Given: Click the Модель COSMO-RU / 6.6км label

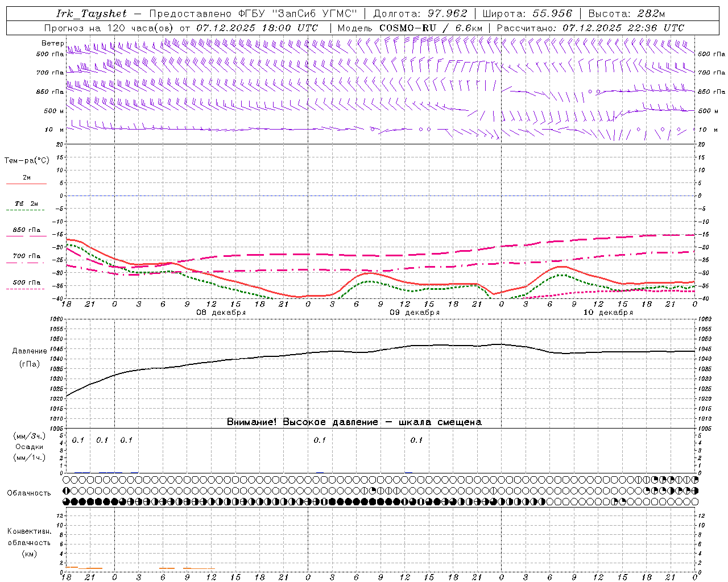Looking at the screenshot, I should [x=410, y=28].
